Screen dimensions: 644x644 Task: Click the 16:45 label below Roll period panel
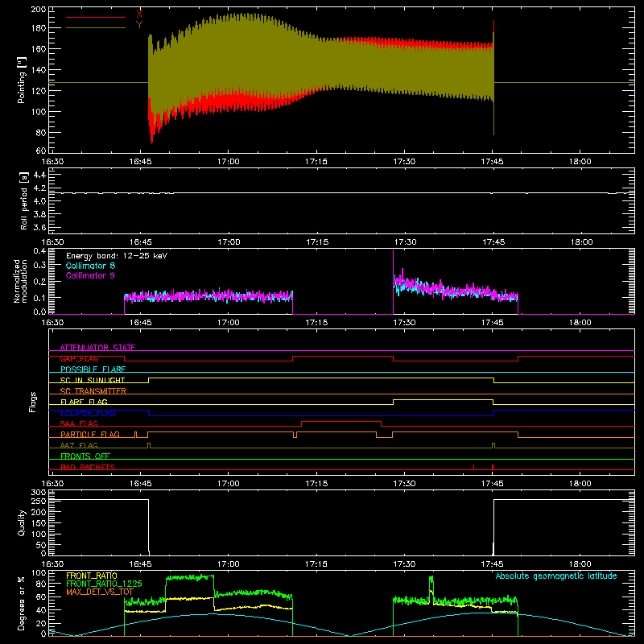[140, 242]
